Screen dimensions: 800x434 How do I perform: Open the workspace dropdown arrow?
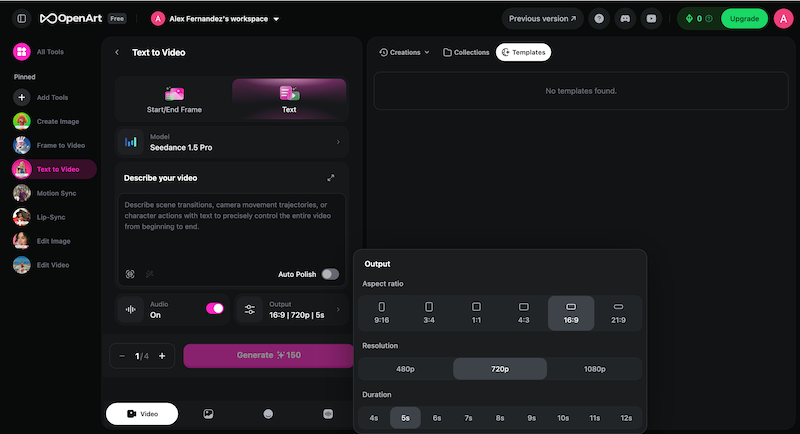point(276,19)
